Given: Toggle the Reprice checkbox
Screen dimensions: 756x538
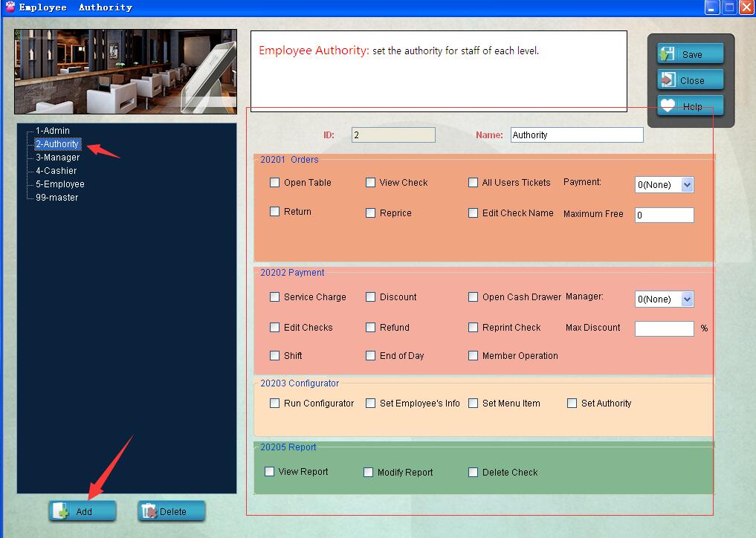Looking at the screenshot, I should click(370, 213).
